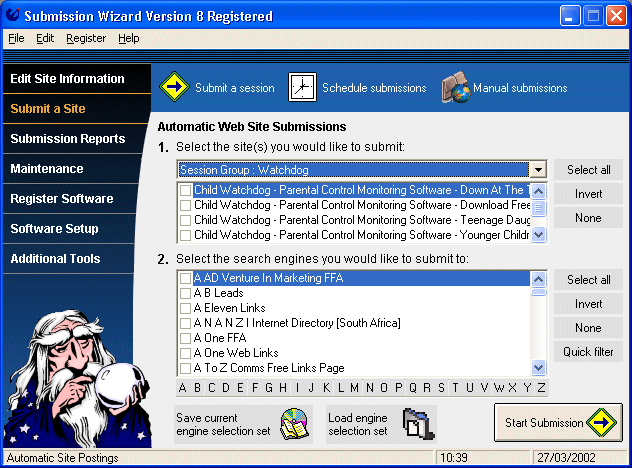The image size is (632, 468).
Task: Open the Edit menu
Action: pos(45,38)
